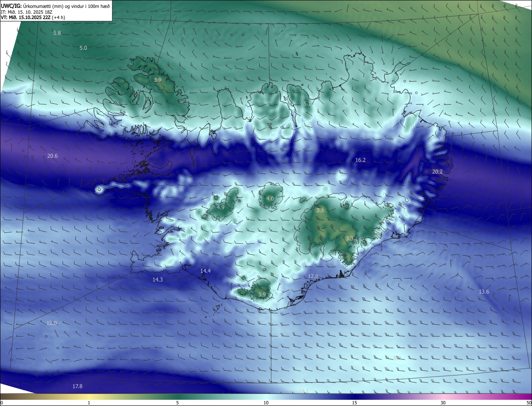Click the 20.2 value label
Screen dimensions: 532x406
pos(437,172)
